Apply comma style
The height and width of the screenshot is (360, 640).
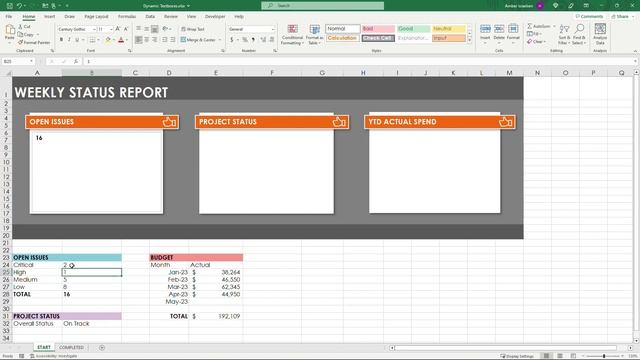pos(253,40)
